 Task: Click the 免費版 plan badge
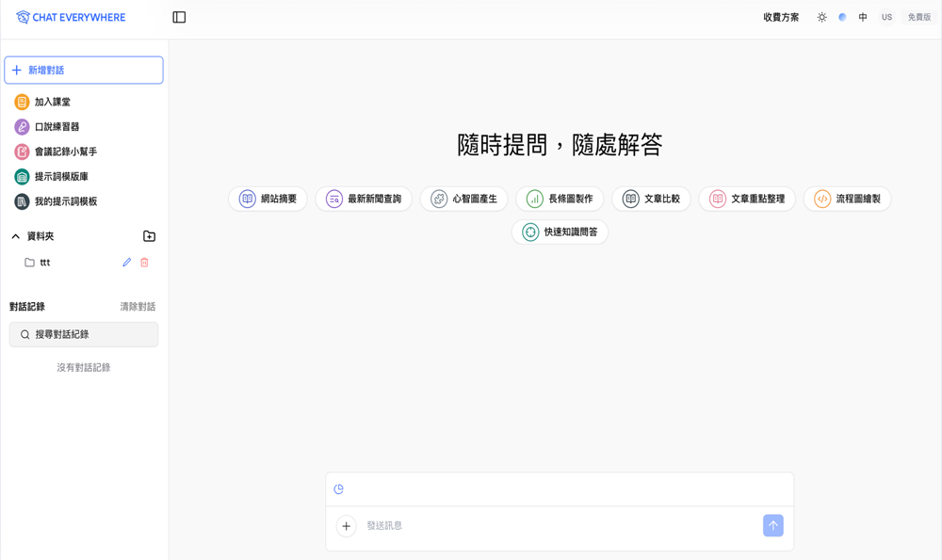pyautogui.click(x=919, y=17)
